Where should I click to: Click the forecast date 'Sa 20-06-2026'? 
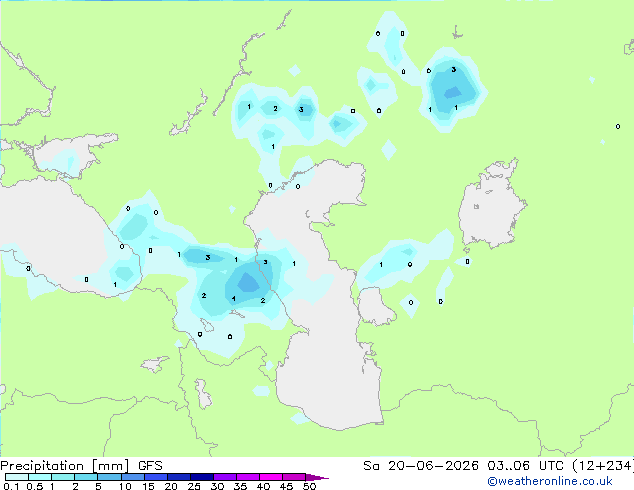pyautogui.click(x=421, y=466)
